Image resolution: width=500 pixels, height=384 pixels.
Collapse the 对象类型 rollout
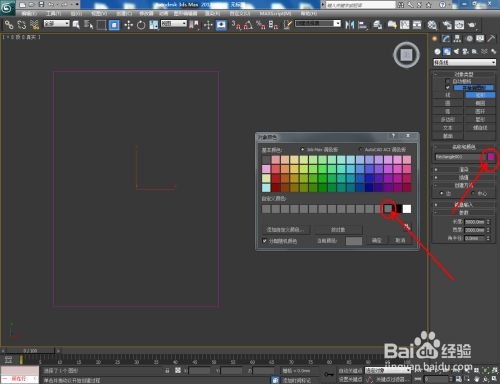pyautogui.click(x=464, y=74)
